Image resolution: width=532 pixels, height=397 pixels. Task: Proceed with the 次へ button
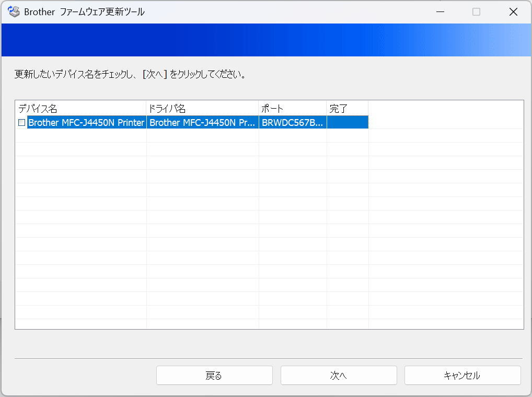click(339, 375)
